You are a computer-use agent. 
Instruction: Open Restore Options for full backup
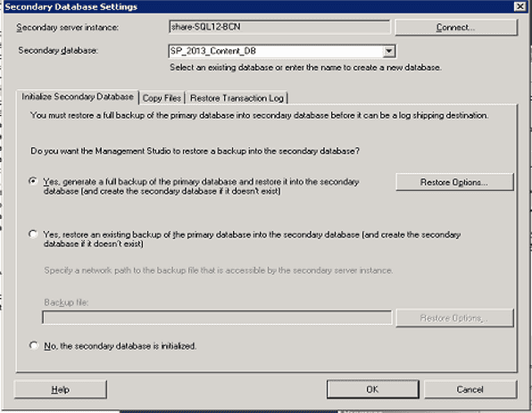[454, 182]
